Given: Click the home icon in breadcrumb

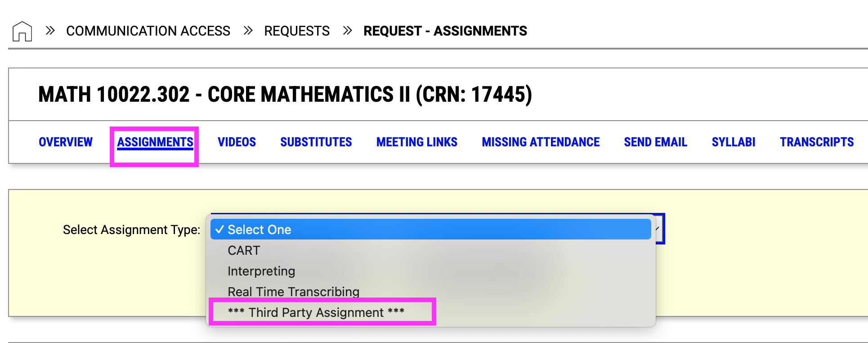Looking at the screenshot, I should coord(22,31).
